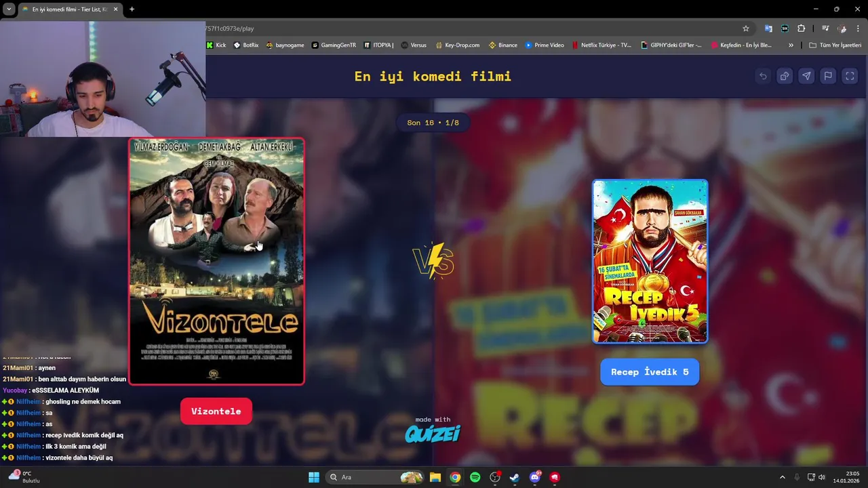Click the 'En iyi komedi filmi' title
Screen dimensions: 868x488
433,76
